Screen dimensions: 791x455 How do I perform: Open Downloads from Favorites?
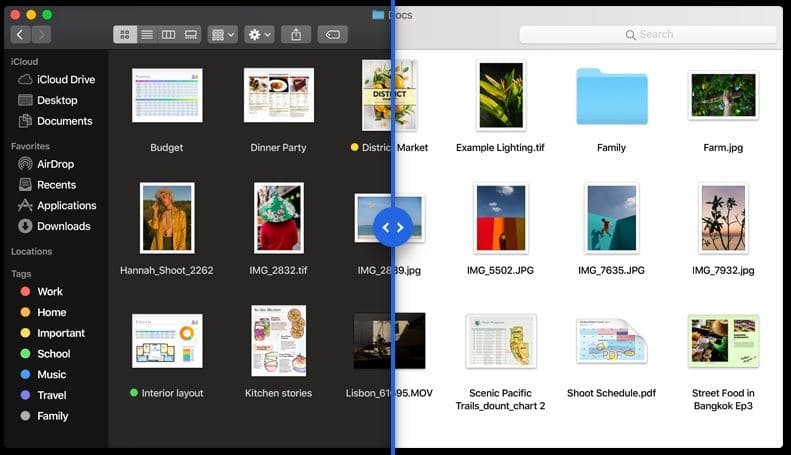click(x=54, y=226)
